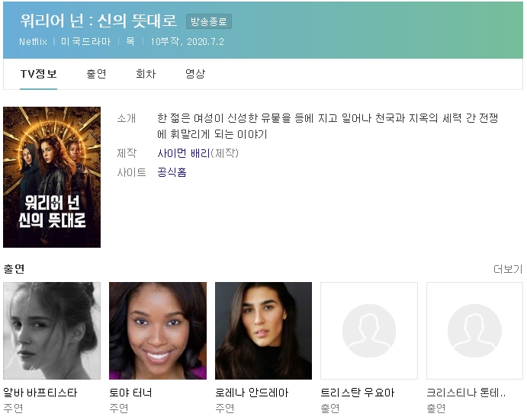527x420 pixels.
Task: Open the 공식홈 official site link
Action: pyautogui.click(x=172, y=172)
